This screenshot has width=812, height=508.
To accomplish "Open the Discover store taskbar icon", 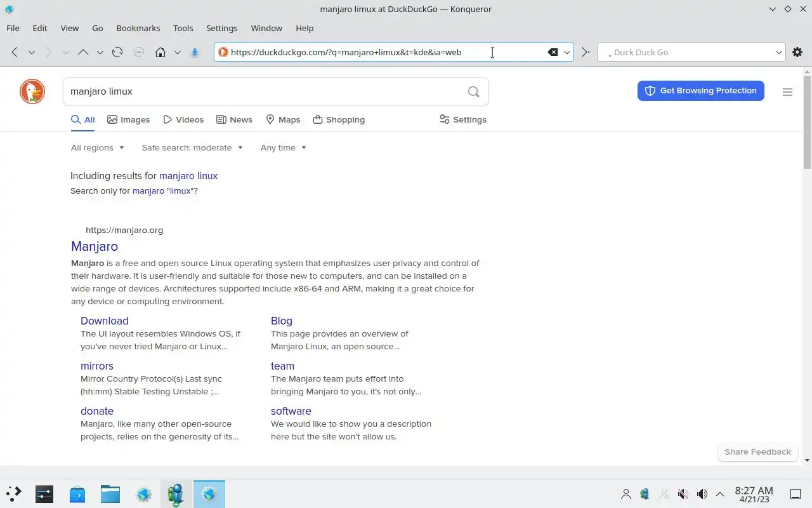I will [77, 493].
